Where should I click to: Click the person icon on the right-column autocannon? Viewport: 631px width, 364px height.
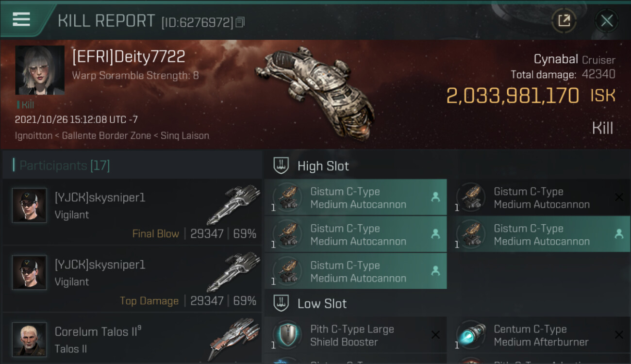pos(619,234)
